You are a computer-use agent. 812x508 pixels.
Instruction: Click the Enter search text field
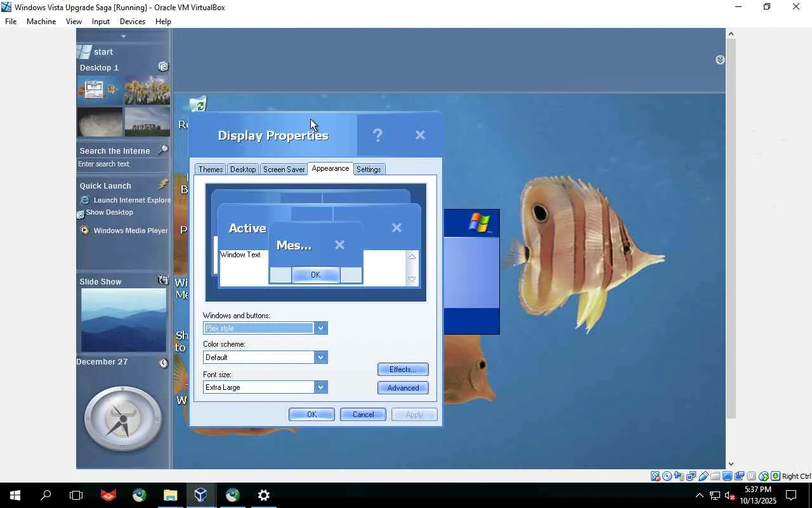click(x=123, y=164)
